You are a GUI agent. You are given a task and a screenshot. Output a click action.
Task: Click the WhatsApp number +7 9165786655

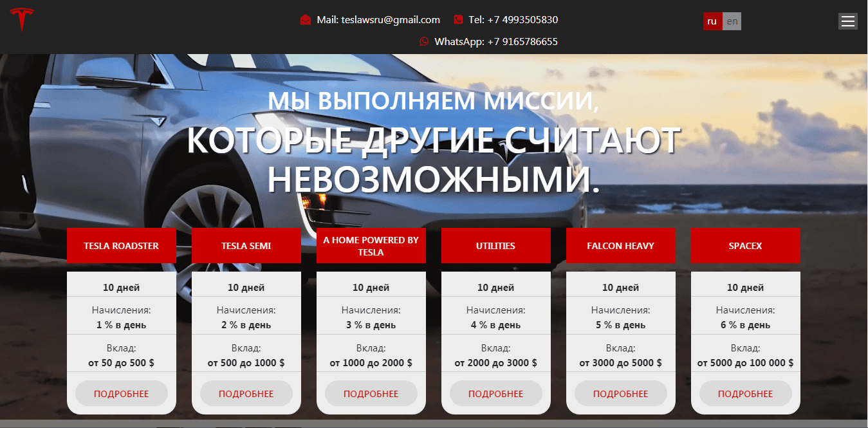click(497, 41)
